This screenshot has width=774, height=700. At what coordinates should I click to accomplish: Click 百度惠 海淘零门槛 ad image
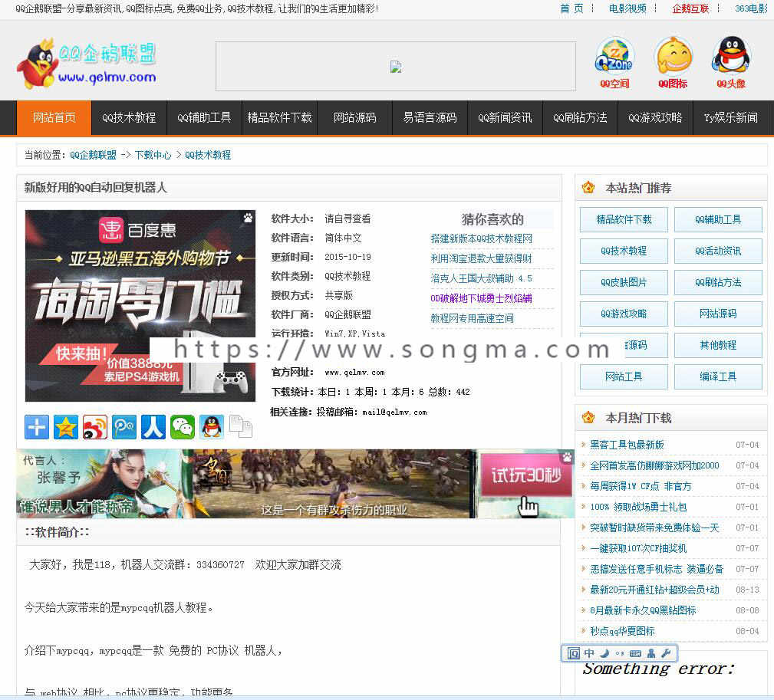(140, 306)
